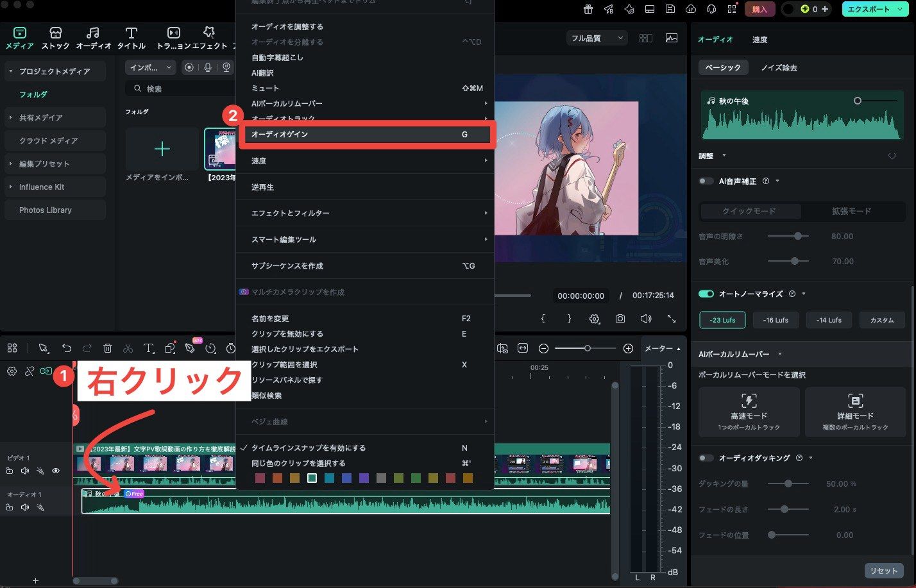Viewport: 916px width, 588px height.
Task: Click the gift icon in top bar
Action: [x=588, y=9]
